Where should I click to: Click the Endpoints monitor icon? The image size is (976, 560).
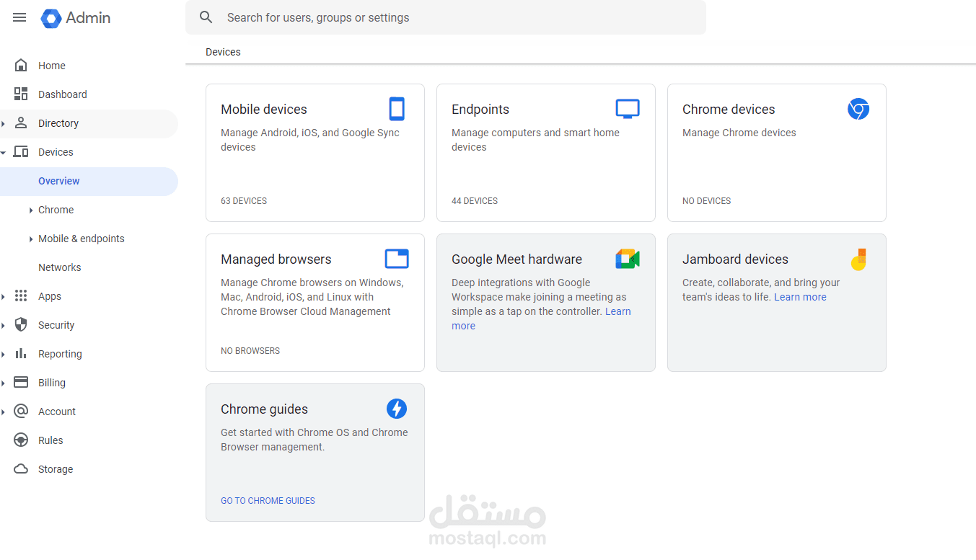(x=628, y=109)
